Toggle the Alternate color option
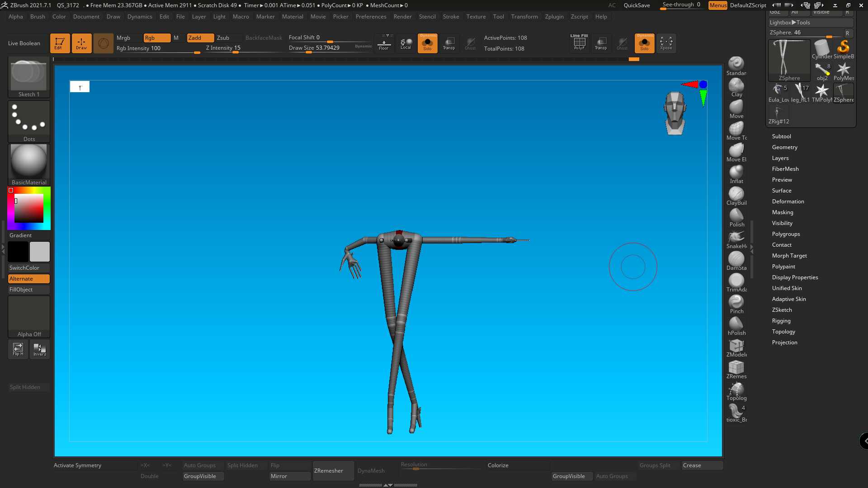The image size is (868, 488). [29, 279]
